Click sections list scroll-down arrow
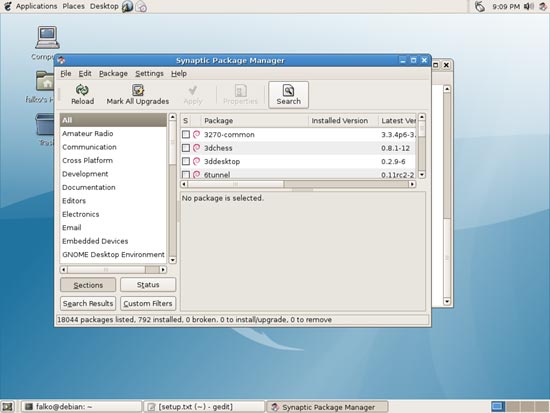 pos(173,260)
